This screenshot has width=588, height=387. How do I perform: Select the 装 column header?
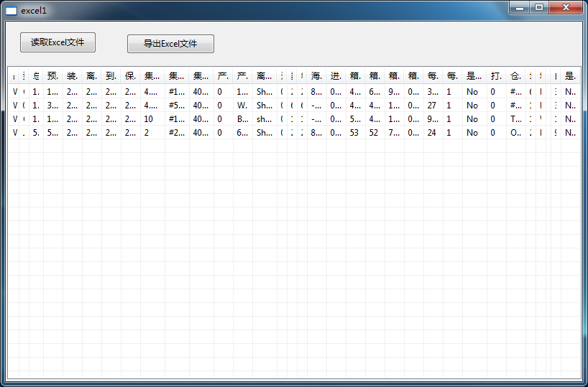point(73,76)
